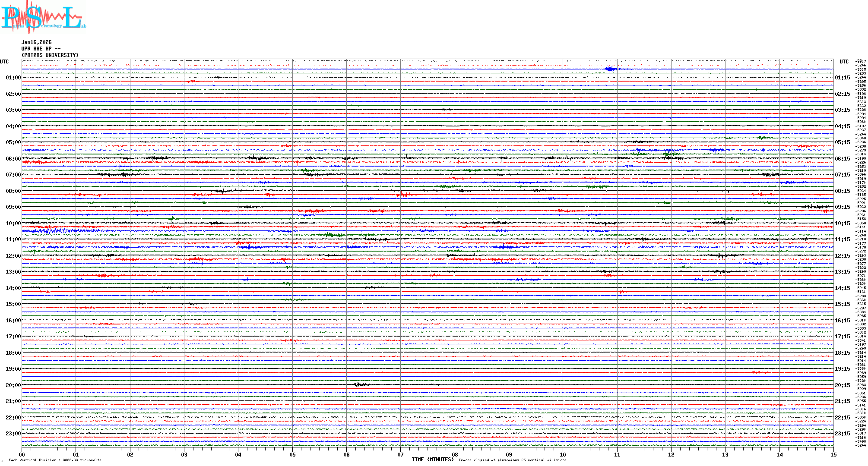This screenshot has width=868, height=466.
Task: Click the 12:15 time label on right
Action: pos(842,256)
